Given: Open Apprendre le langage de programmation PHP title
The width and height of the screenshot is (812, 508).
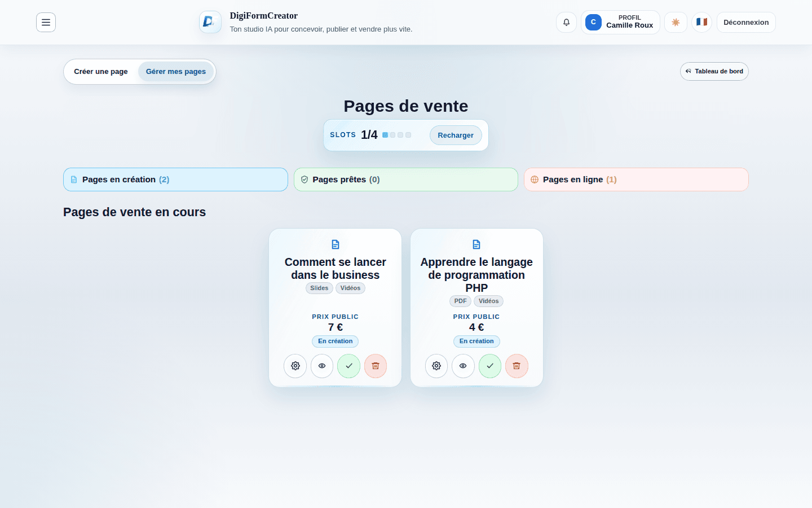Looking at the screenshot, I should tap(476, 275).
